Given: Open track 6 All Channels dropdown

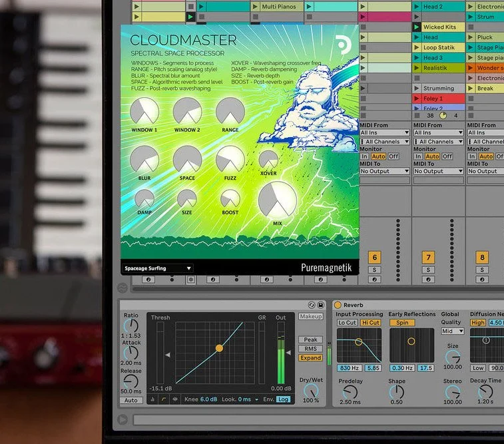Looking at the screenshot, I should point(384,142).
